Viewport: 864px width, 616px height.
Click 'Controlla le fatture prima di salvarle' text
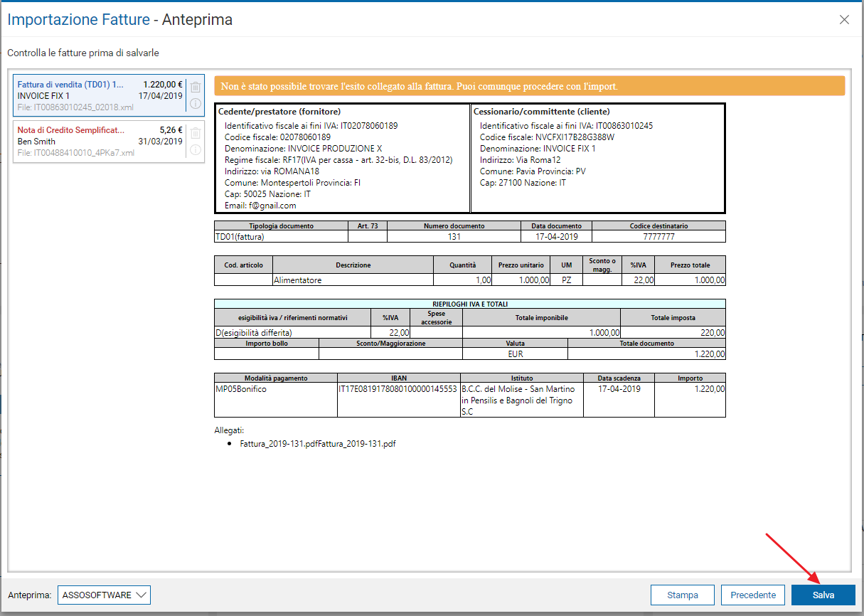(83, 53)
